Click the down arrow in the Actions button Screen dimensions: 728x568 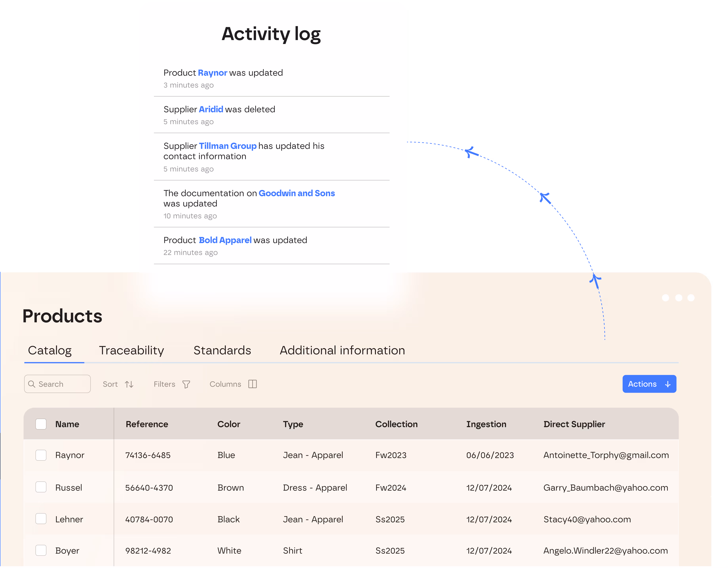[x=668, y=384]
